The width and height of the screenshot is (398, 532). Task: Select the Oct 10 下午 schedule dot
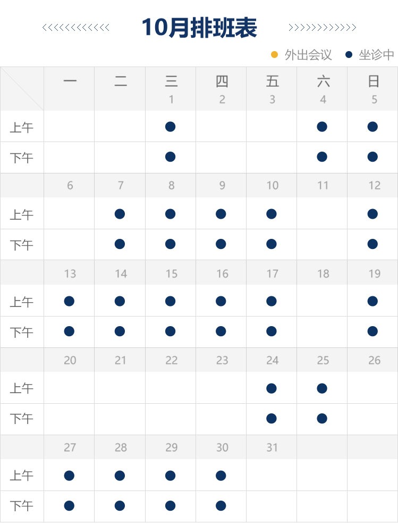(x=272, y=244)
